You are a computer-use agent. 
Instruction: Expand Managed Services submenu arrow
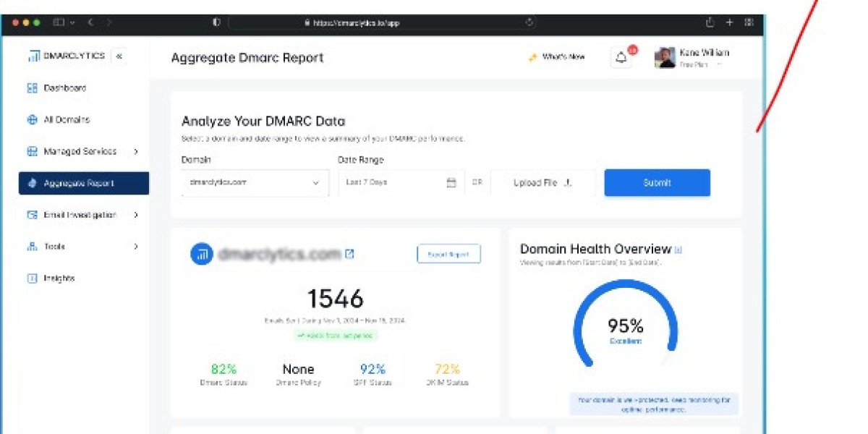click(x=136, y=152)
